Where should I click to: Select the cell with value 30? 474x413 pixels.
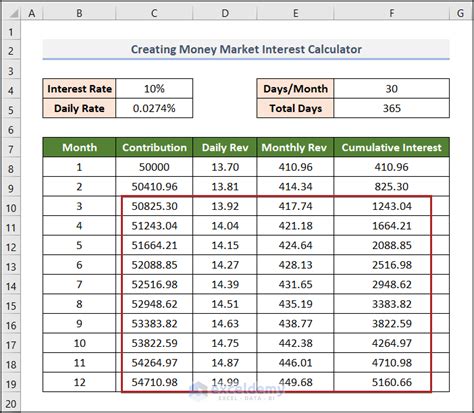point(392,89)
